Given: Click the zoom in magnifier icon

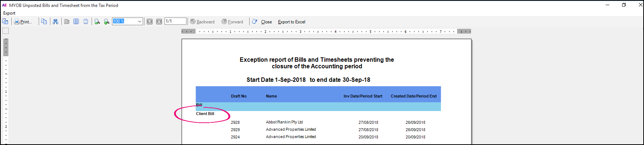Looking at the screenshot, I should [107, 22].
